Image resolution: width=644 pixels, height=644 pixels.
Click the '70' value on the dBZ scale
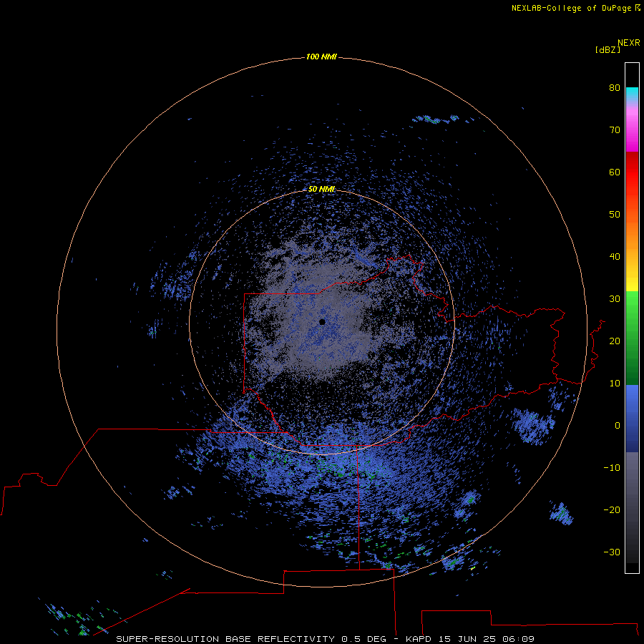click(x=615, y=130)
